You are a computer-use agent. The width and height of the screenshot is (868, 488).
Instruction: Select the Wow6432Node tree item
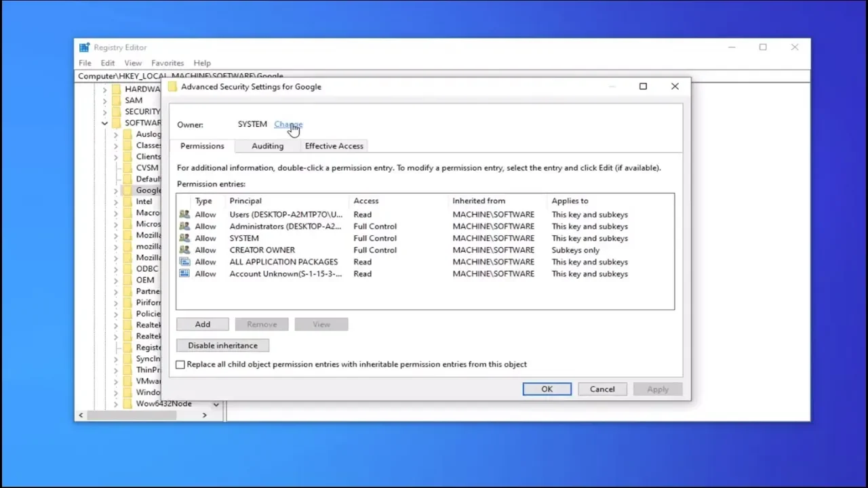pyautogui.click(x=163, y=404)
